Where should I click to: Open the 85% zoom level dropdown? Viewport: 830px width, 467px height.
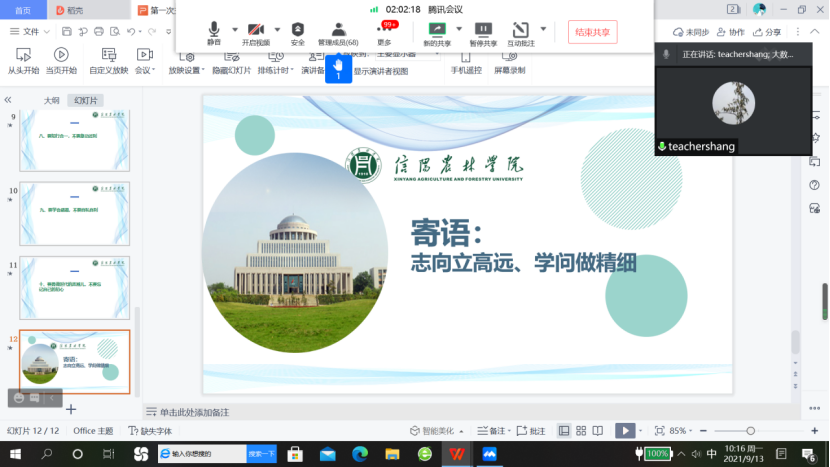(x=682, y=431)
